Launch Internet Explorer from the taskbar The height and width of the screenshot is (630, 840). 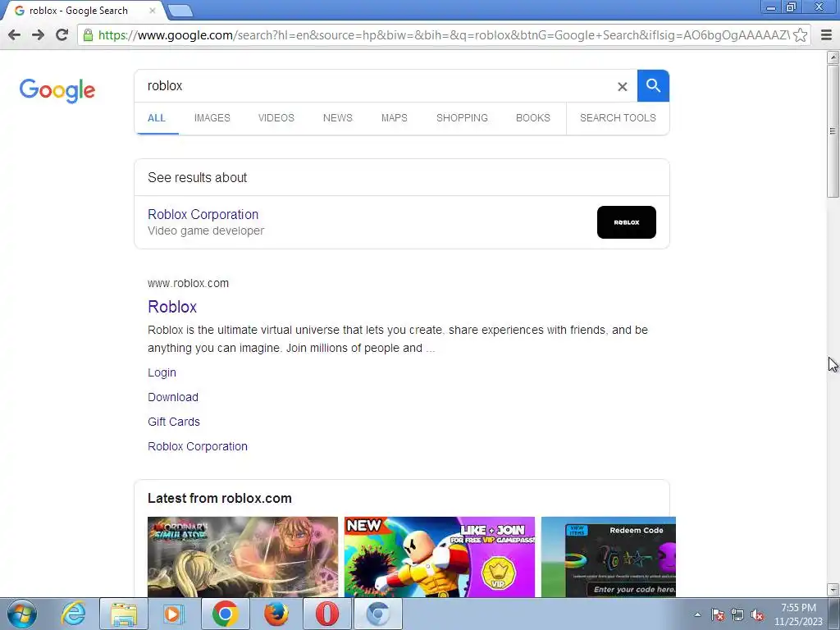pyautogui.click(x=73, y=614)
